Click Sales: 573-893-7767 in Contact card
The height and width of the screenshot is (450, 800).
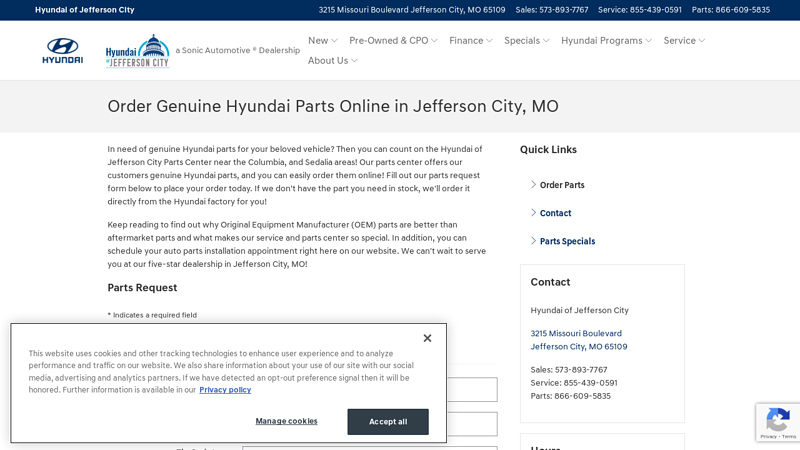coord(569,369)
